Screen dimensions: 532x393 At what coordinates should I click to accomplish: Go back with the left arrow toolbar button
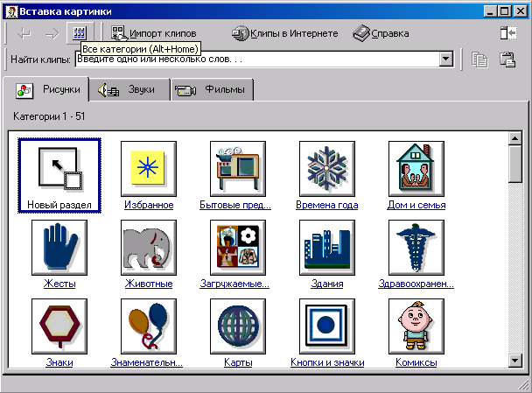click(x=24, y=33)
